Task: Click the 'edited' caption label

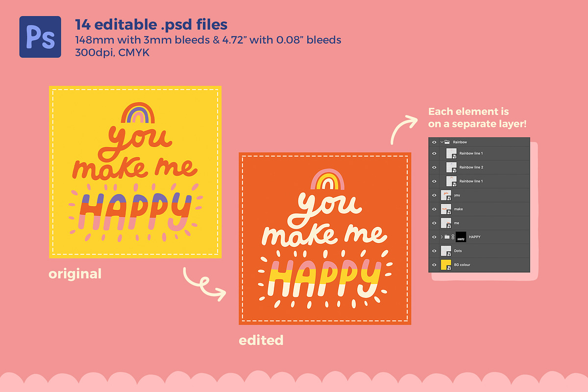Action: (261, 340)
